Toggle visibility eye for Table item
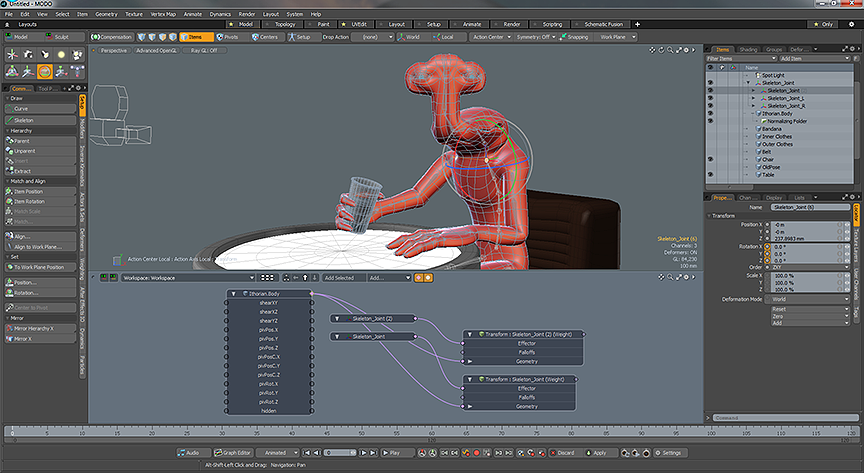The width and height of the screenshot is (864, 473). click(710, 175)
